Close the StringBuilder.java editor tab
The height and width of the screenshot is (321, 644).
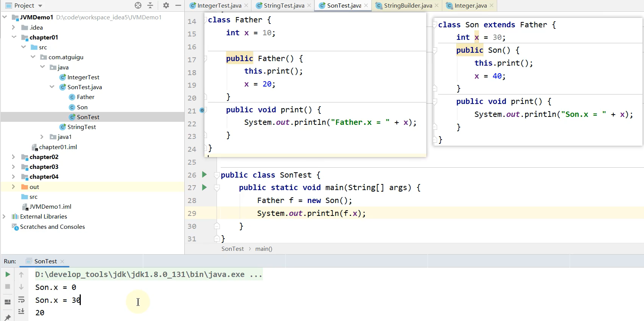tap(437, 5)
